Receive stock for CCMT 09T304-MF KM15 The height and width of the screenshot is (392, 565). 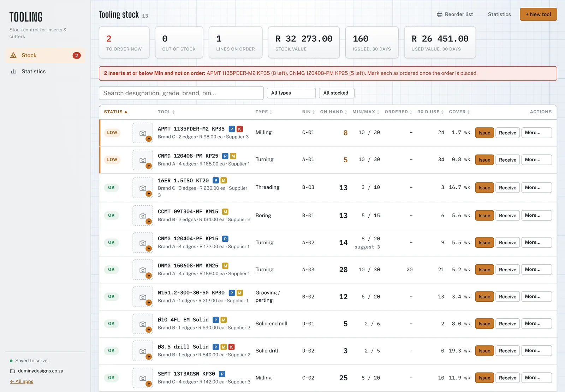coord(507,216)
